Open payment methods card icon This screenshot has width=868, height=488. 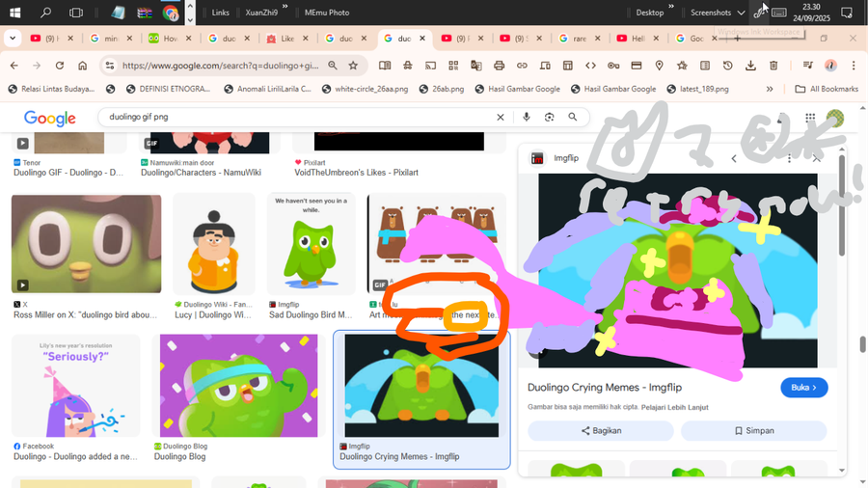click(x=637, y=66)
